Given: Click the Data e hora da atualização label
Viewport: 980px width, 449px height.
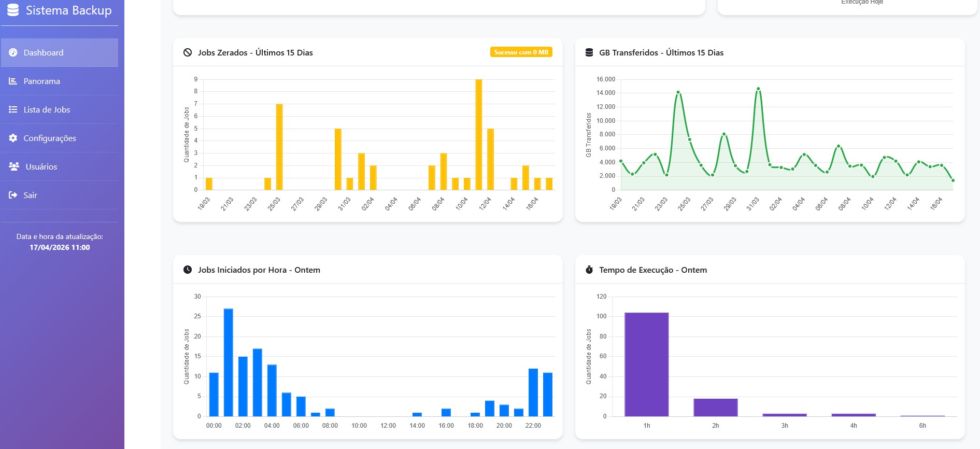Looking at the screenshot, I should pos(60,236).
